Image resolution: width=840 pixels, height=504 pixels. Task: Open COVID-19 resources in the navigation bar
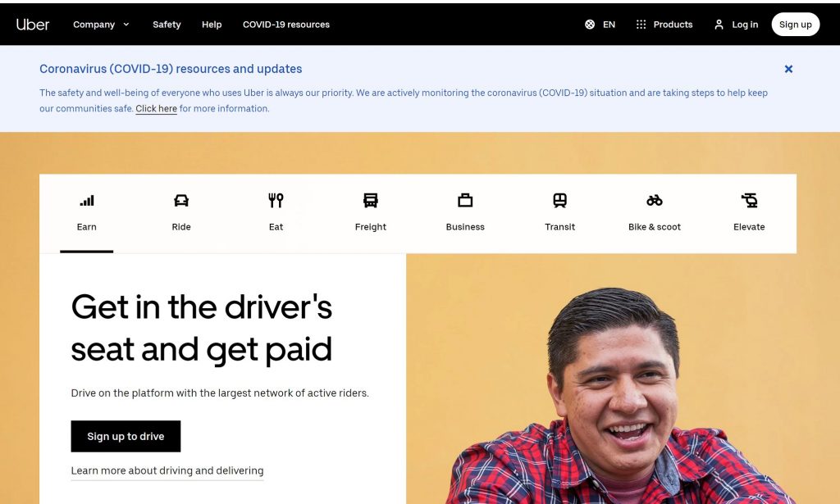coord(286,25)
